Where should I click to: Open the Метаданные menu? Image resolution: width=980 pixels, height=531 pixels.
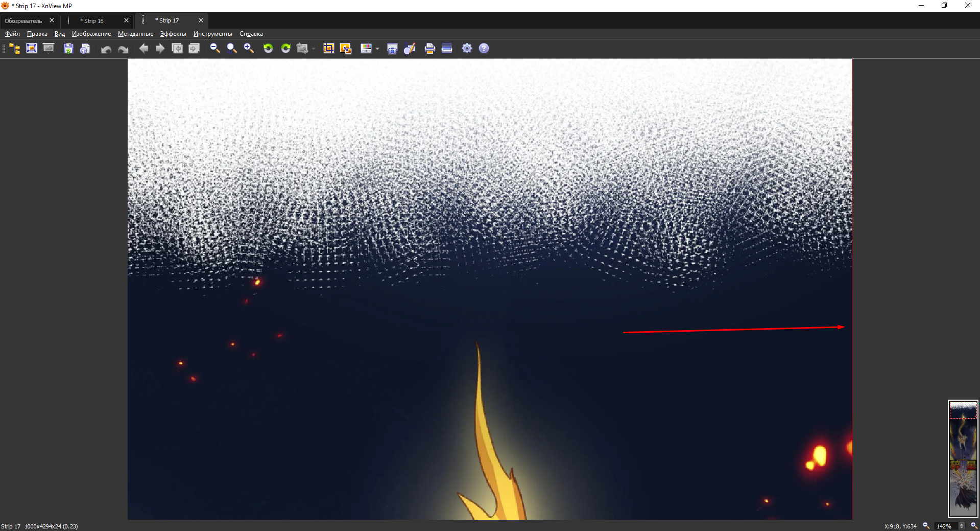pyautogui.click(x=135, y=34)
